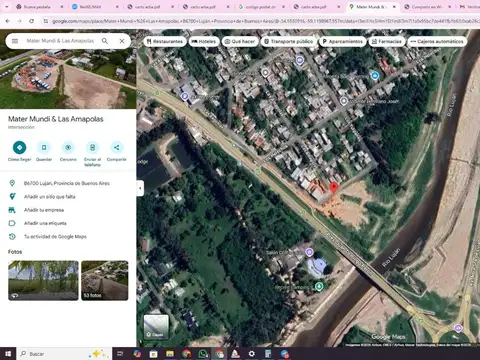Open WhatsApp from the taskbar
480x360 pixels.
(x=203, y=354)
